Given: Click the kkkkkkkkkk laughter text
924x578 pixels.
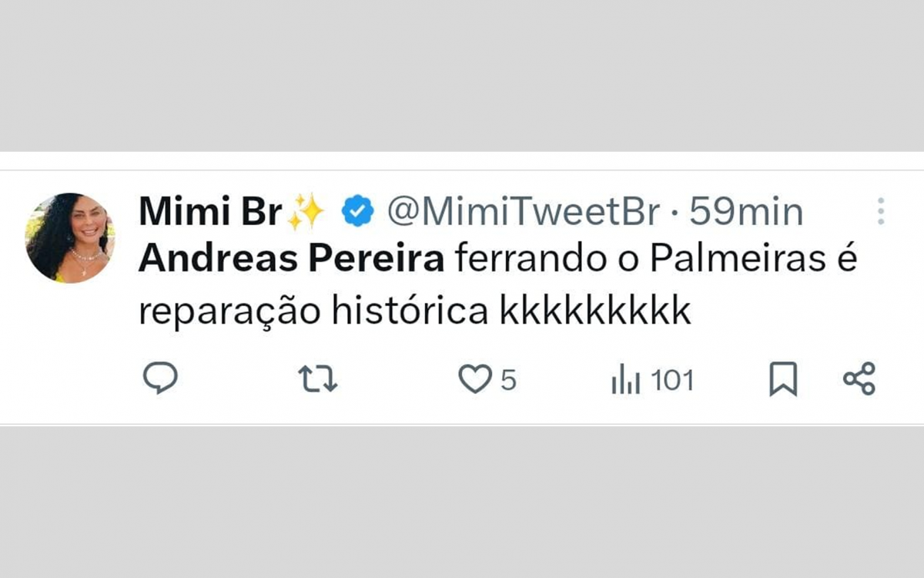Looking at the screenshot, I should click(593, 308).
